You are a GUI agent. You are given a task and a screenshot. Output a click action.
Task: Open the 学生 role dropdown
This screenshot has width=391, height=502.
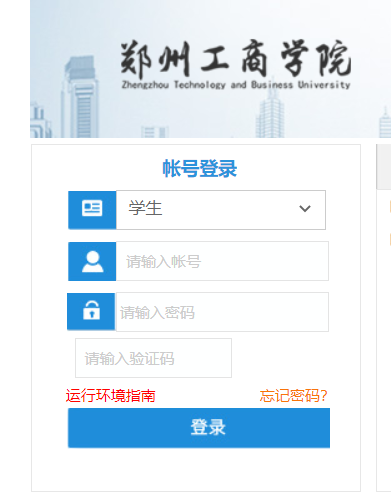pyautogui.click(x=221, y=210)
